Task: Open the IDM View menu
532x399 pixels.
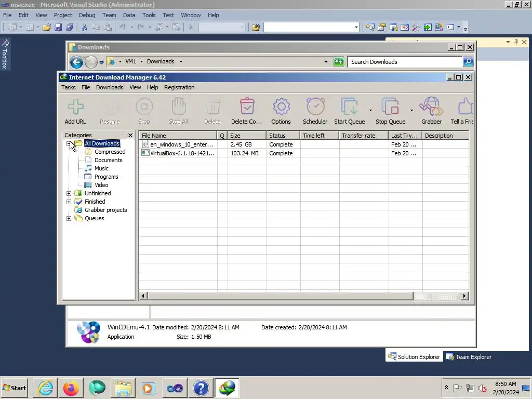Action: (135, 87)
